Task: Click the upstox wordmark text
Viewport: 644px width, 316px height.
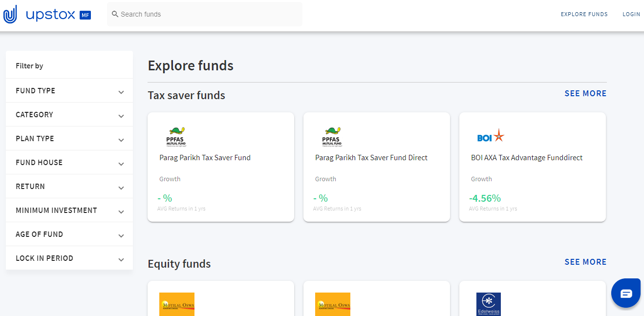Action: click(x=50, y=15)
